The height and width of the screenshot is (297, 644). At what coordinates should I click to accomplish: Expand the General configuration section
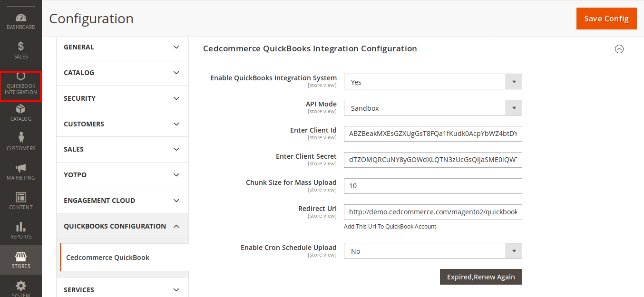[x=122, y=47]
